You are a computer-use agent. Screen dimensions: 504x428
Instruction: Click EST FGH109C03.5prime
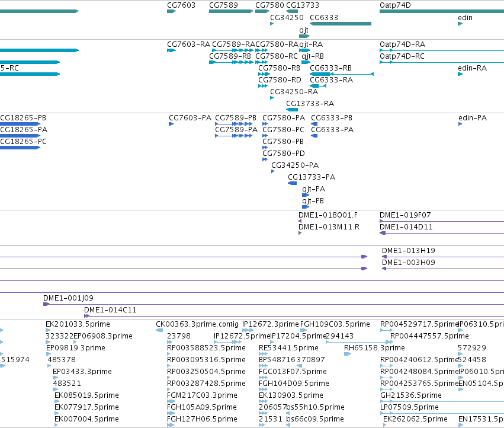click(335, 324)
